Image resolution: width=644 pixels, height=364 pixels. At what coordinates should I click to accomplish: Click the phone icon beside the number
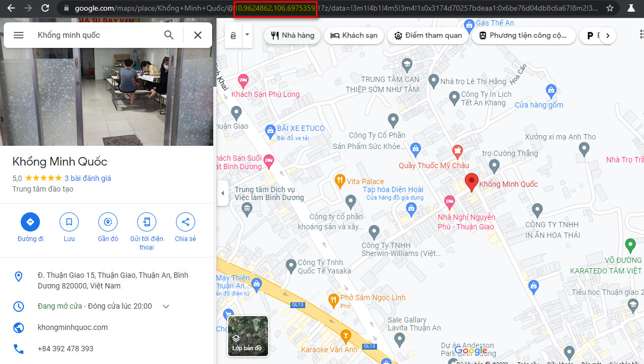tap(19, 349)
